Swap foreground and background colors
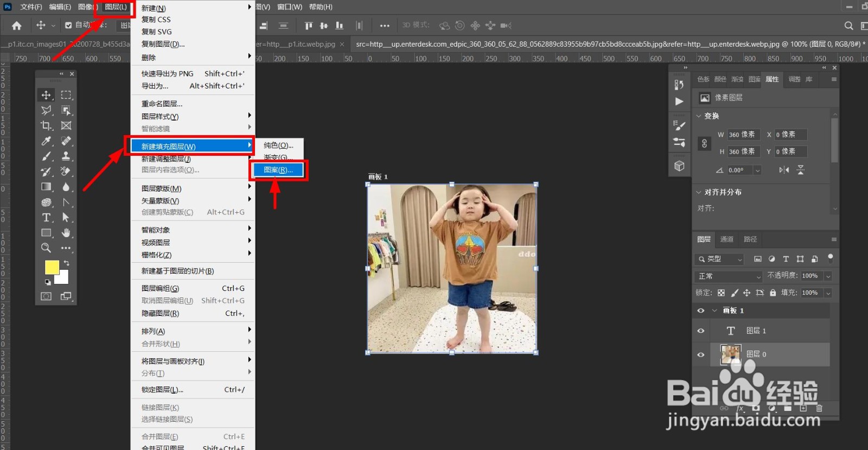 (67, 263)
